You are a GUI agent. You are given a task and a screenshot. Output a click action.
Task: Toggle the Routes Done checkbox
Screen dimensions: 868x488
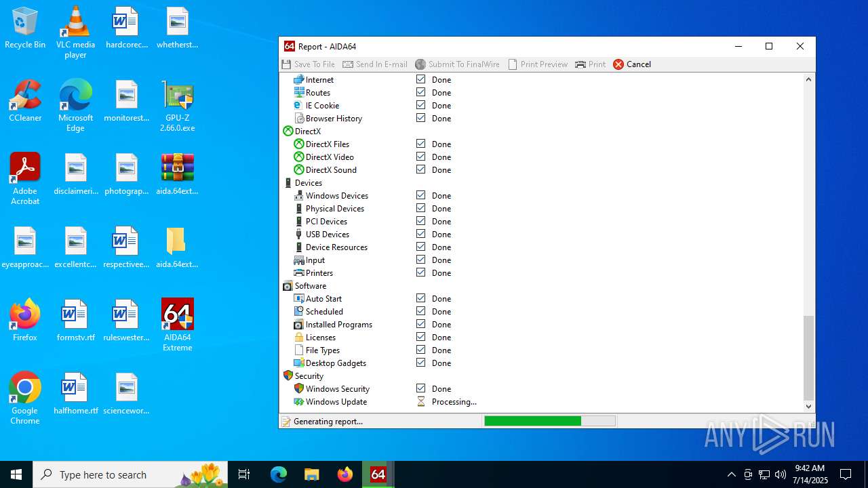pyautogui.click(x=420, y=92)
